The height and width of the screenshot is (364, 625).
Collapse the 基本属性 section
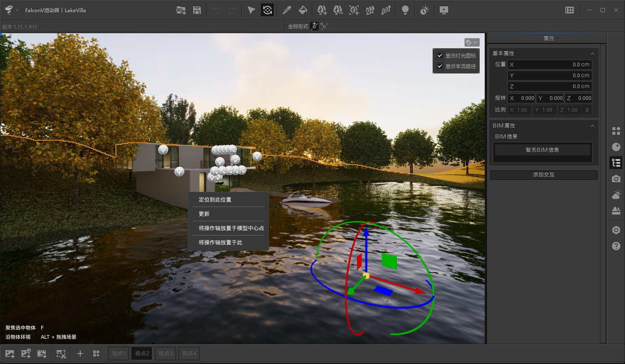click(592, 54)
